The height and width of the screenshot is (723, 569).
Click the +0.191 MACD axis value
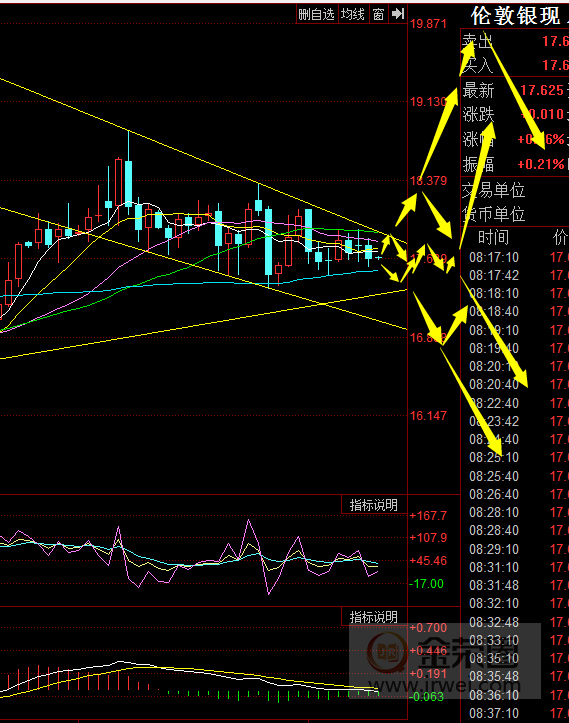(x=428, y=674)
